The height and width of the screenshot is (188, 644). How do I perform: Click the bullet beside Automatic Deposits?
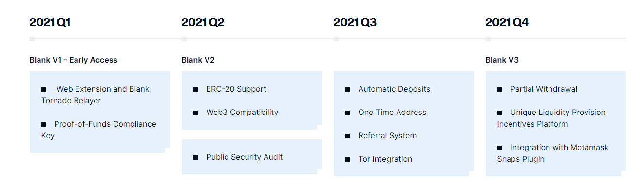(x=348, y=89)
